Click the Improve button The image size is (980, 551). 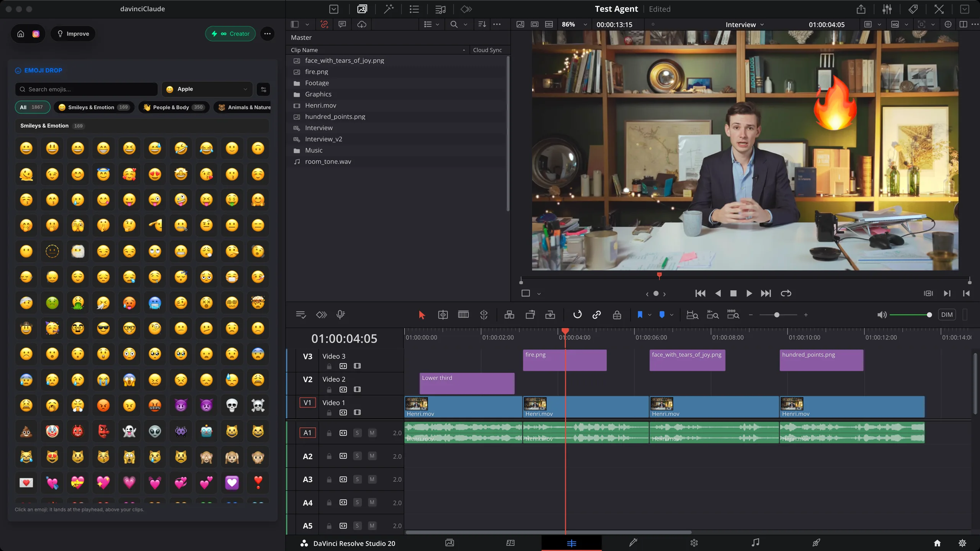pos(73,34)
